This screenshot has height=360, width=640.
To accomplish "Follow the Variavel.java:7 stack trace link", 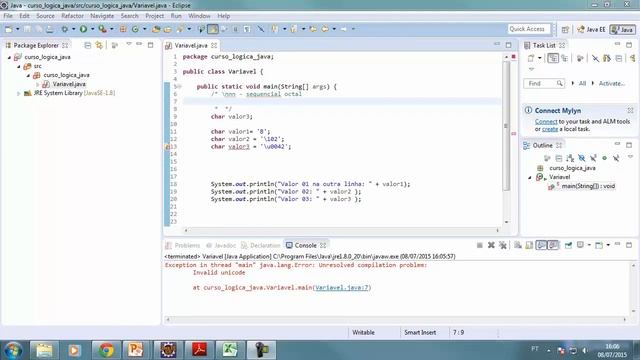I will (342, 287).
